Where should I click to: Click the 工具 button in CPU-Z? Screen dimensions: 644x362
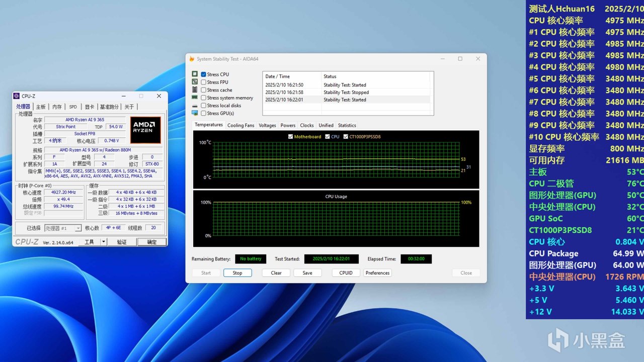pos(89,242)
